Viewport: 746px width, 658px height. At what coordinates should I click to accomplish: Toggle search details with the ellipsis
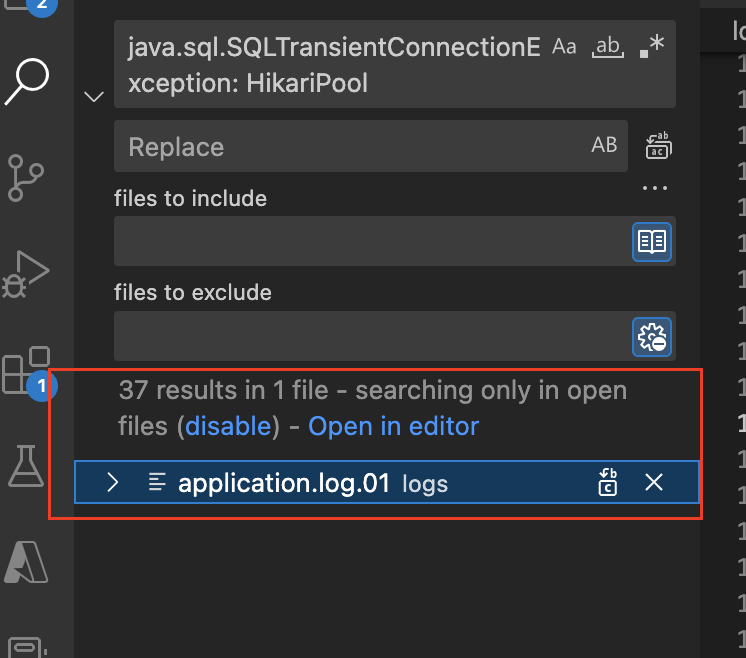(655, 187)
